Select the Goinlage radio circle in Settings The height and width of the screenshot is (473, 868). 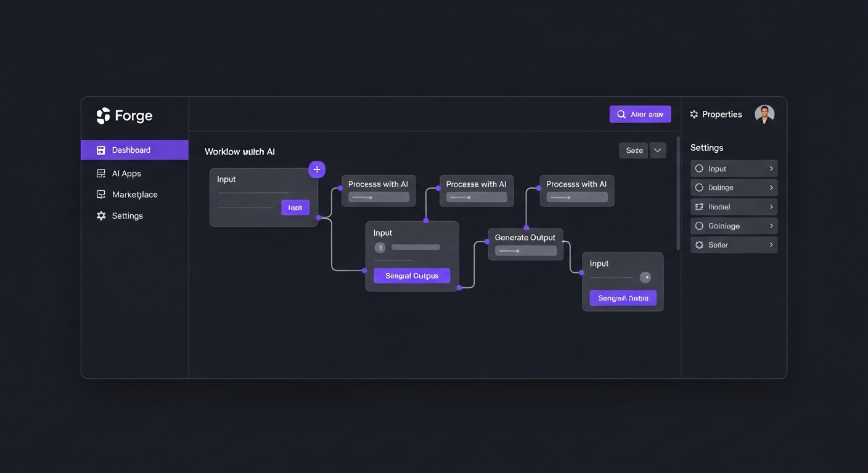tap(699, 225)
